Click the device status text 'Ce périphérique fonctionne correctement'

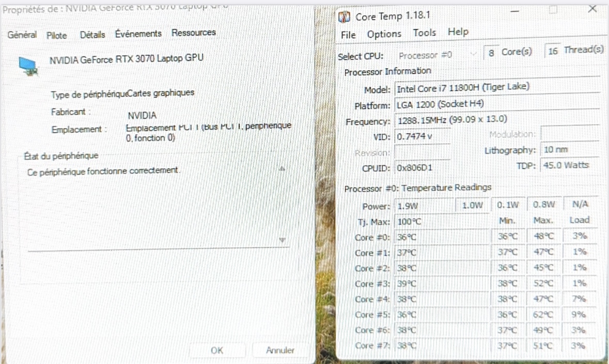(x=103, y=171)
